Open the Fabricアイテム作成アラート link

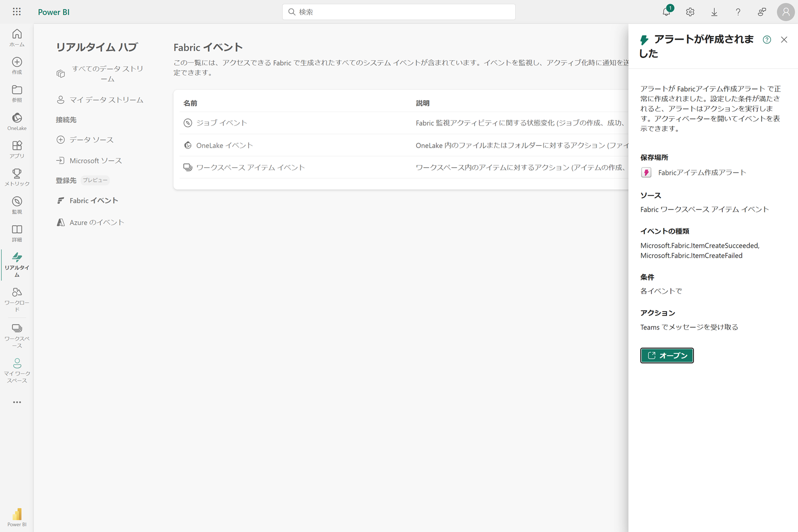(702, 173)
